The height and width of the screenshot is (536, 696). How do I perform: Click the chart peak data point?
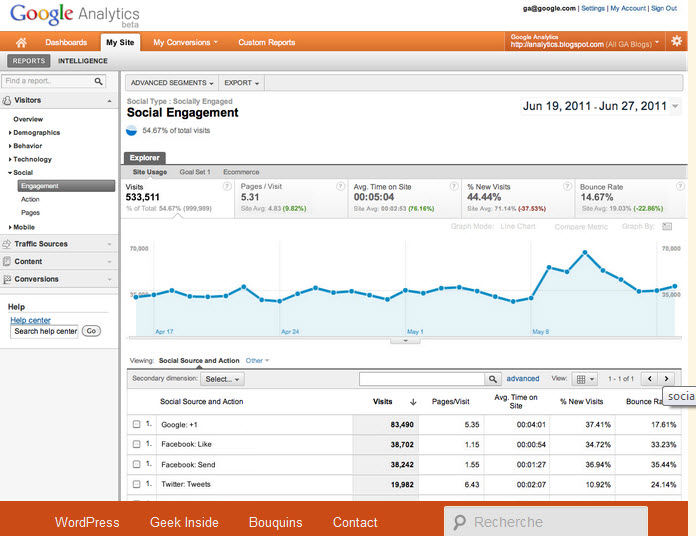[585, 252]
